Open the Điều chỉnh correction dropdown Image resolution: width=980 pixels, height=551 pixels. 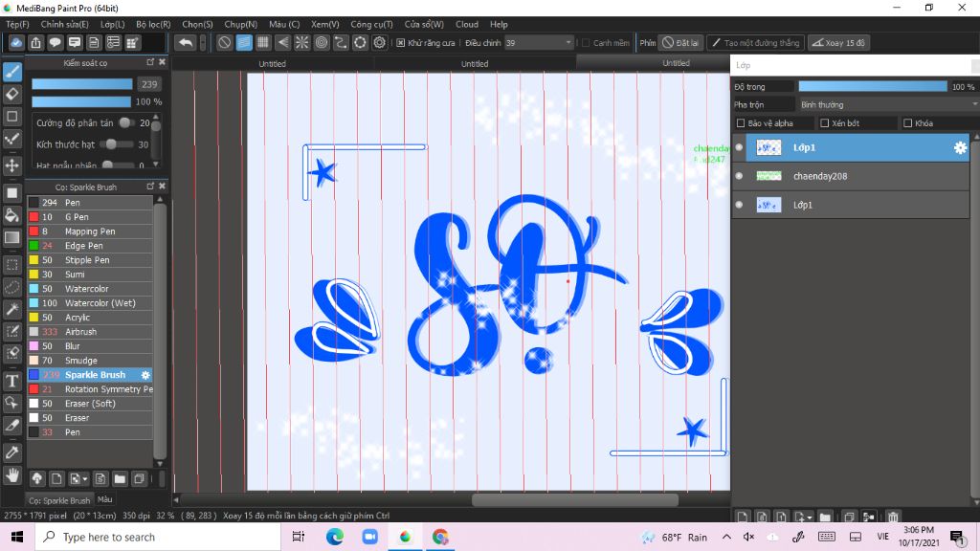(539, 42)
